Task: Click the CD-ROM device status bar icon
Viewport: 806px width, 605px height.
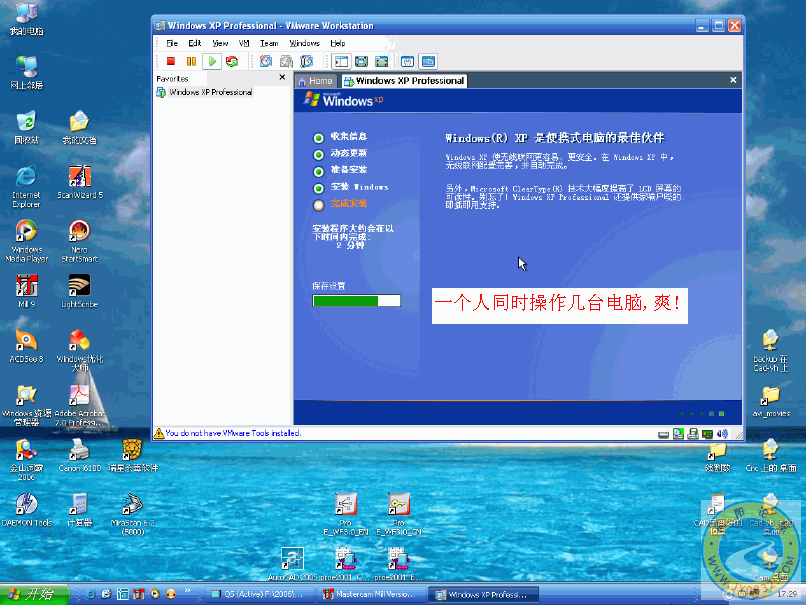Action: (x=678, y=434)
